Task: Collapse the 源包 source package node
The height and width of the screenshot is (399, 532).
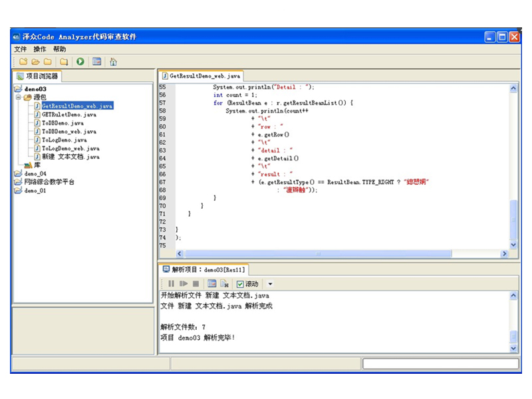Action: pos(18,97)
